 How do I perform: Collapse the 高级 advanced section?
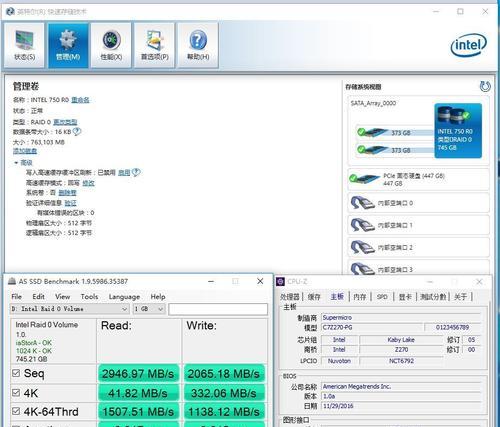pyautogui.click(x=16, y=163)
